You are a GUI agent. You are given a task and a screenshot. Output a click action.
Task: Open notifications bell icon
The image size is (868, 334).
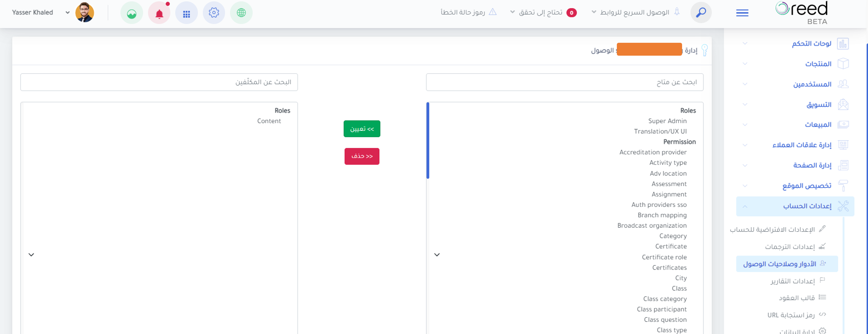[159, 13]
